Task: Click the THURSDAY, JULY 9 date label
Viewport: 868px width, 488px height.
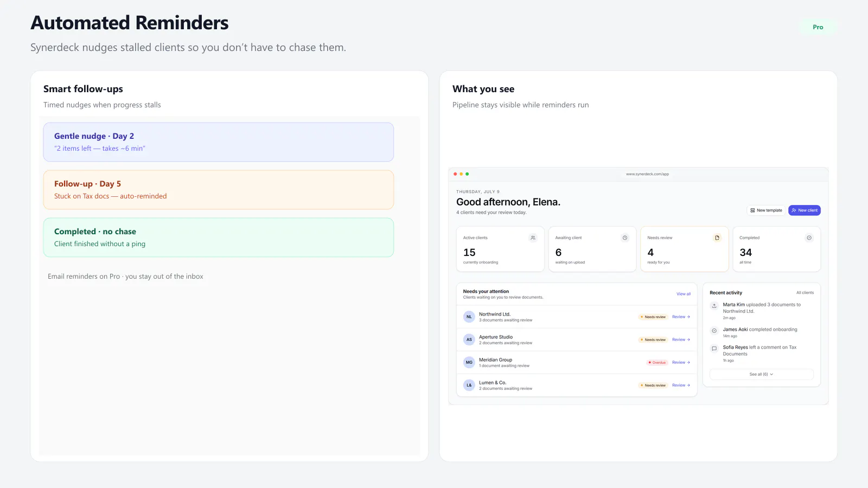Action: [478, 191]
